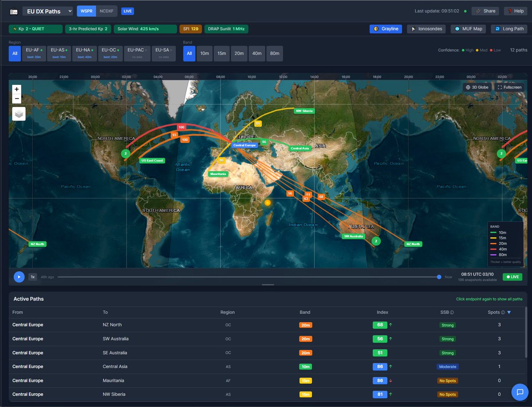Select the Central Asia table row
The width and height of the screenshot is (532, 407).
point(267,367)
